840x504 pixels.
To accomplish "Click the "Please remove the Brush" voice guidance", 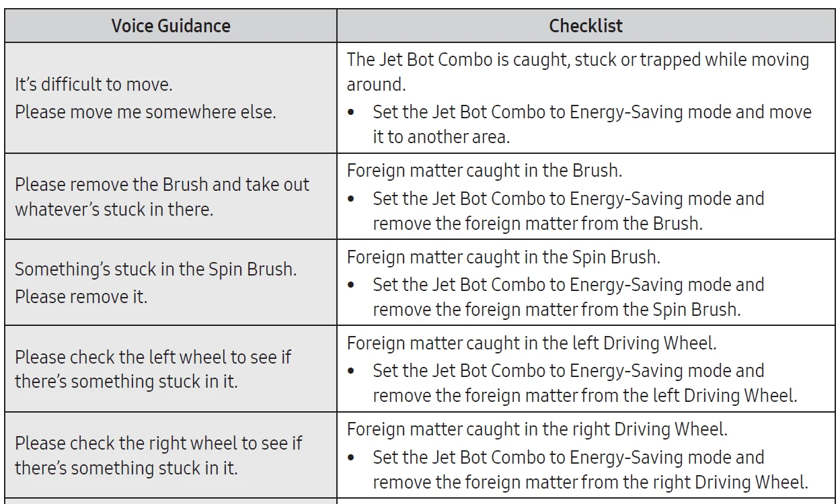I will [x=162, y=184].
